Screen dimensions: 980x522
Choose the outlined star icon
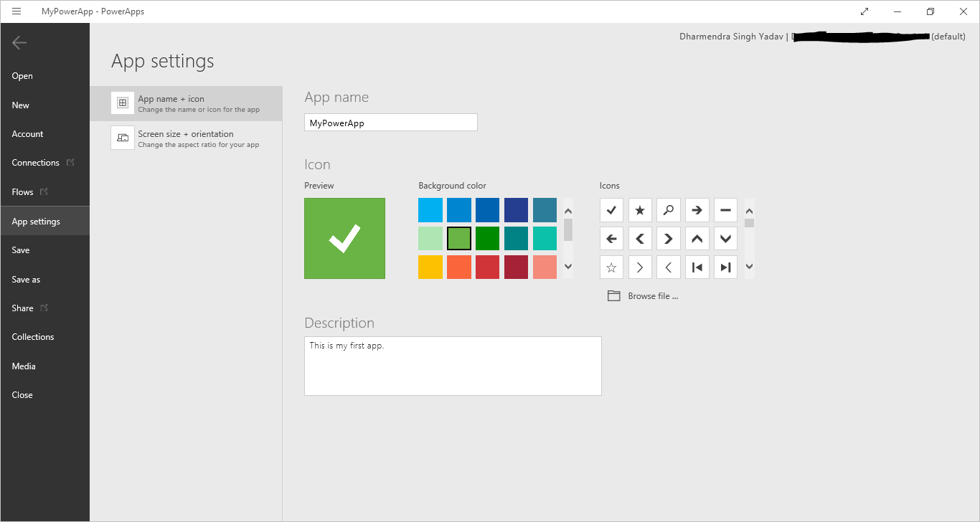[611, 267]
